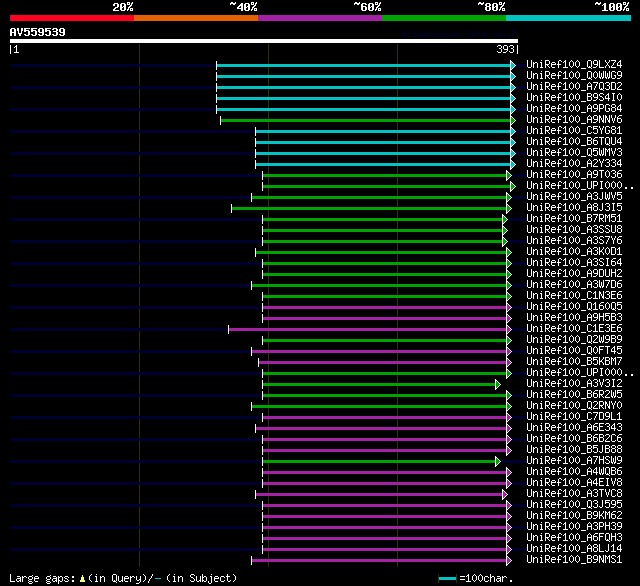Click the UniRef100_B5JB88 label
The height and width of the screenshot is (586, 640).
click(x=574, y=450)
